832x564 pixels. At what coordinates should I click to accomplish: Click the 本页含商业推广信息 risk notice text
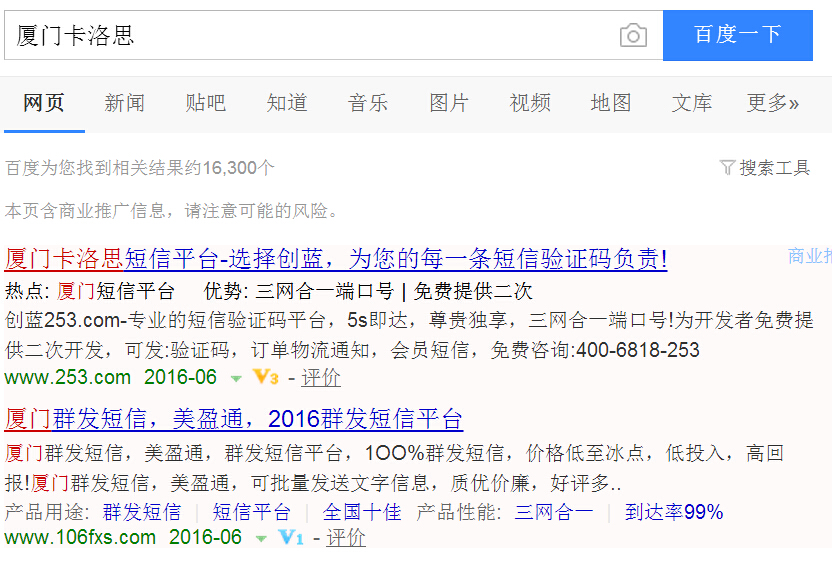172,211
